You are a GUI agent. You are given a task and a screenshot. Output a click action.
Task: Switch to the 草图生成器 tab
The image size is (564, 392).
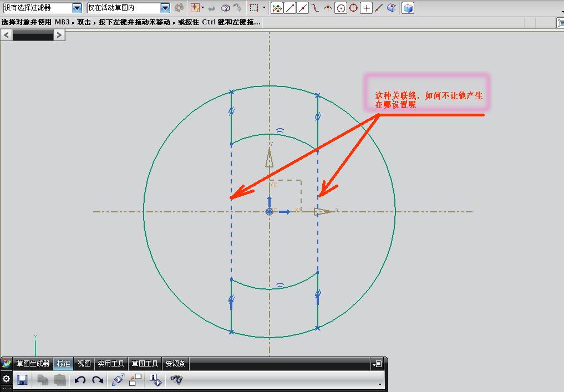click(33, 364)
